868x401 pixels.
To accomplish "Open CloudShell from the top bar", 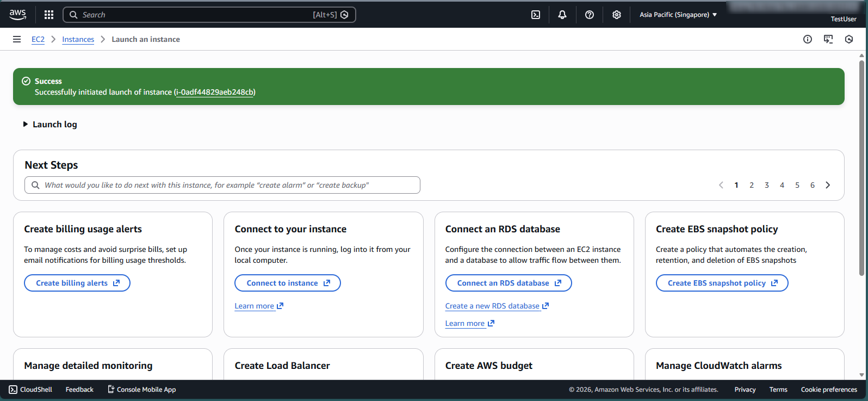I will click(x=536, y=15).
